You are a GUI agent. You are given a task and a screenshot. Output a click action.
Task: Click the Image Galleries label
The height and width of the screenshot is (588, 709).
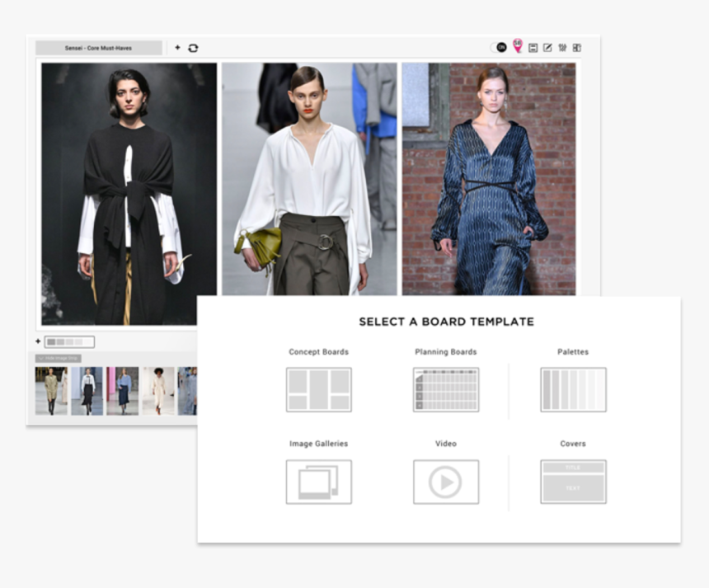[319, 444]
